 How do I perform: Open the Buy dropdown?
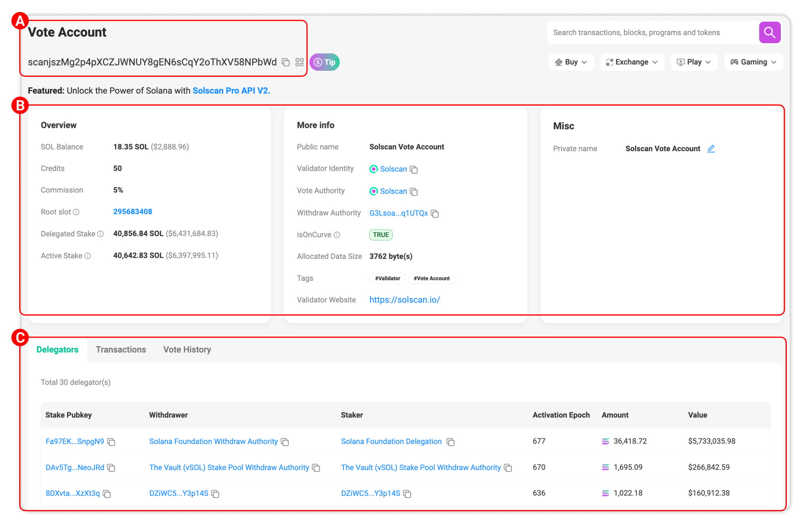pos(571,62)
